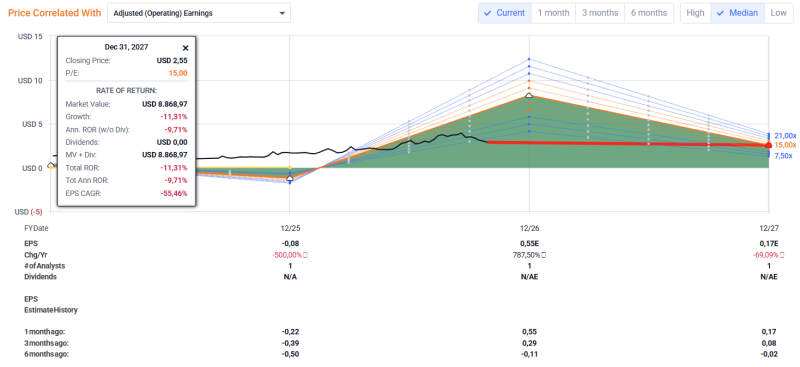The height and width of the screenshot is (367, 800).
Task: Click the 21,00x multiple label
Action: [785, 136]
